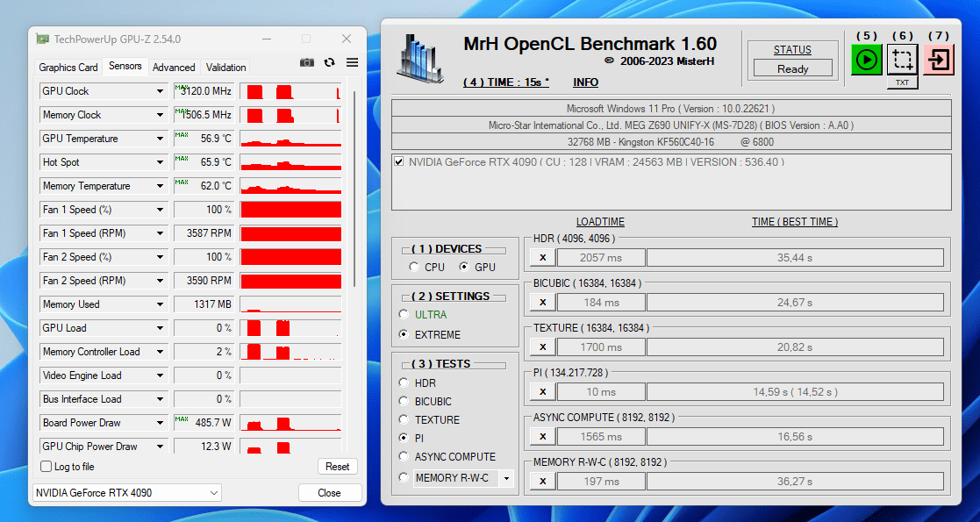Select the HDR test radio button
This screenshot has width=980, height=522.
[x=404, y=383]
